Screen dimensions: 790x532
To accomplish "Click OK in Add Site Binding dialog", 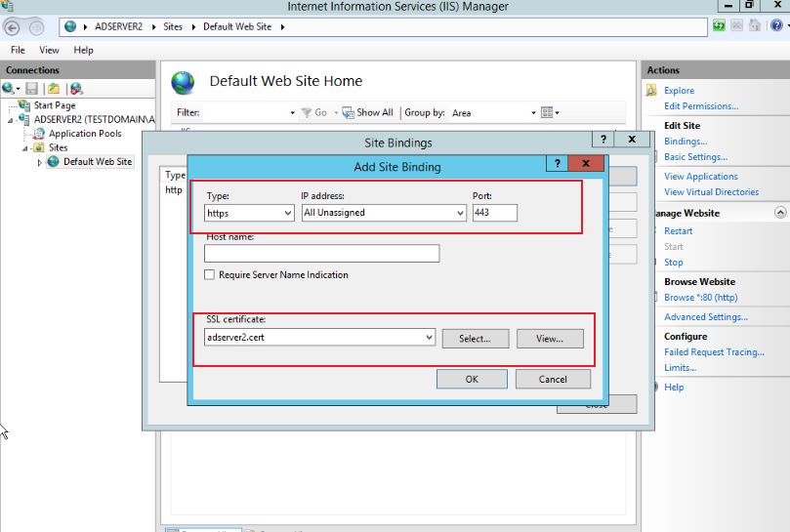I will pyautogui.click(x=472, y=380).
